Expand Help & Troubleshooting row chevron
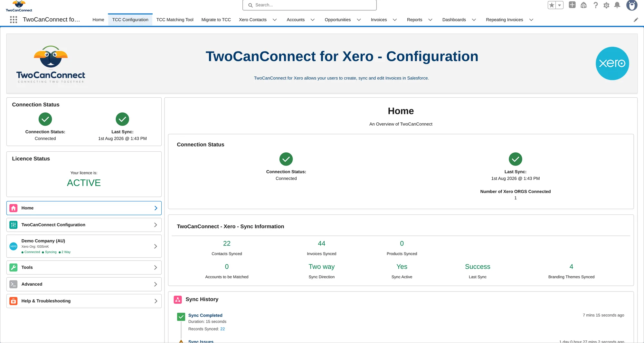 tap(156, 301)
